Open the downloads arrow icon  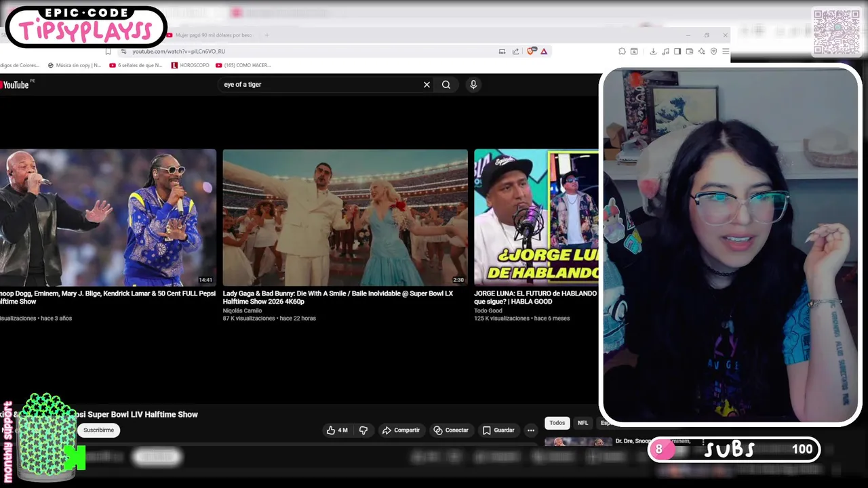tap(653, 52)
